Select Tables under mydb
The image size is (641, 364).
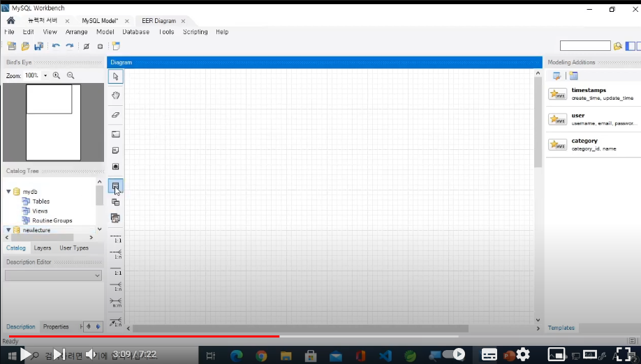coord(41,202)
